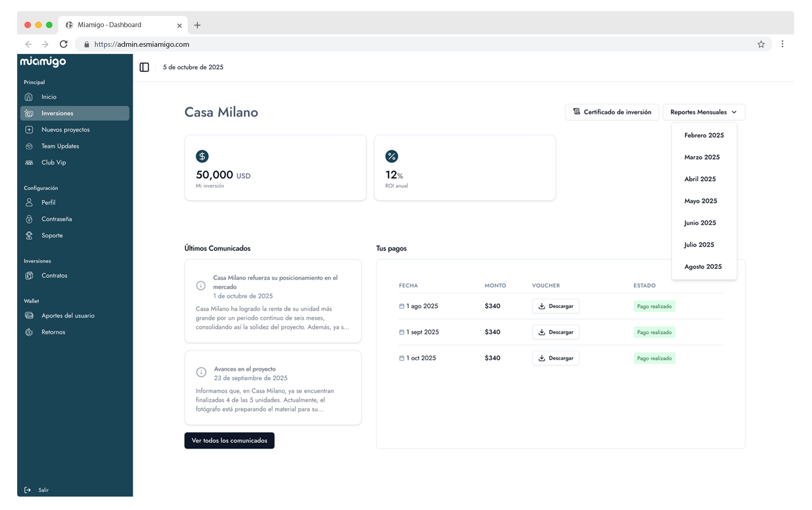
Task: Select the Inversiones sidebar icon
Action: coord(28,113)
